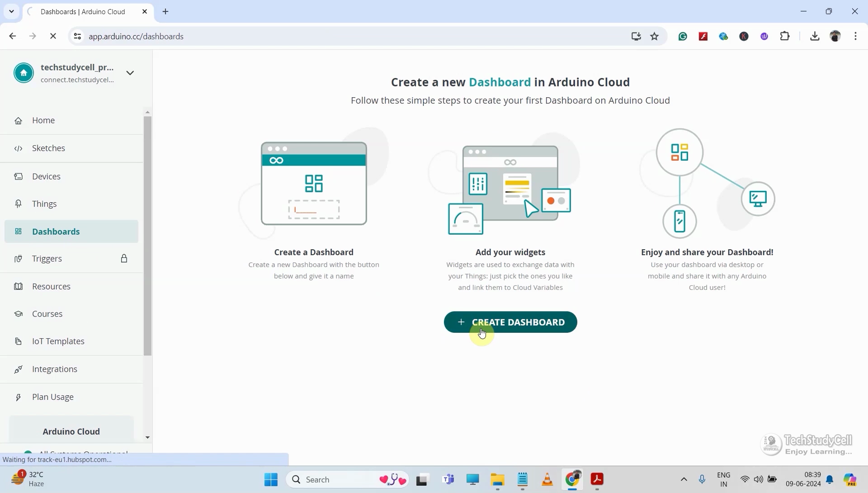The height and width of the screenshot is (493, 868).
Task: Click the Sketches sidebar icon
Action: 19,148
